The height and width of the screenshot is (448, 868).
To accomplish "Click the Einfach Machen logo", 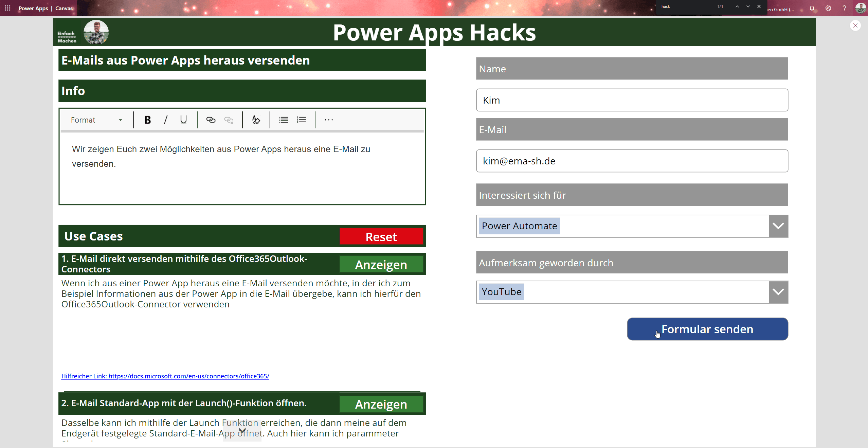I will [67, 37].
